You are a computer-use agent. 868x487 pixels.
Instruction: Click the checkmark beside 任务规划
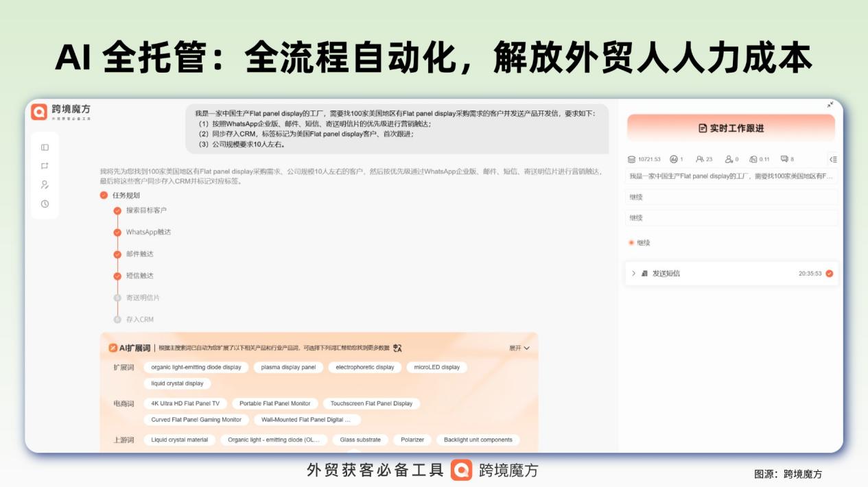coord(104,195)
